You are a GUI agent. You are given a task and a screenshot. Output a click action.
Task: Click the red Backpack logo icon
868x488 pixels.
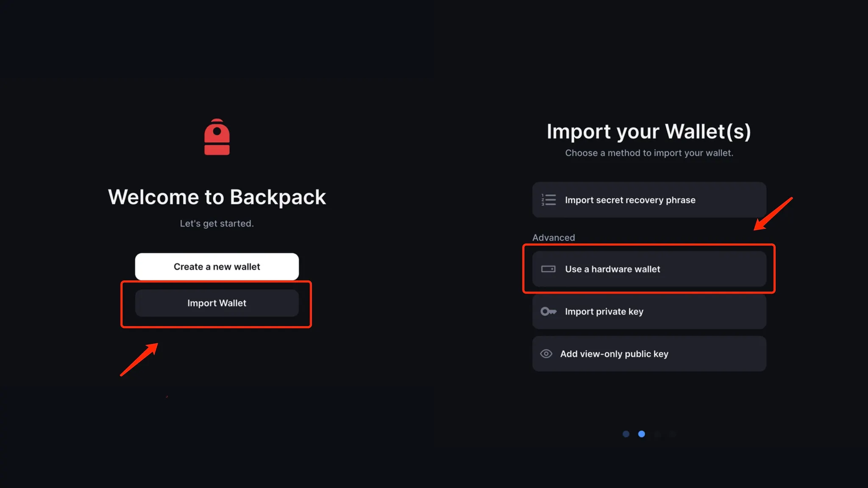[217, 137]
